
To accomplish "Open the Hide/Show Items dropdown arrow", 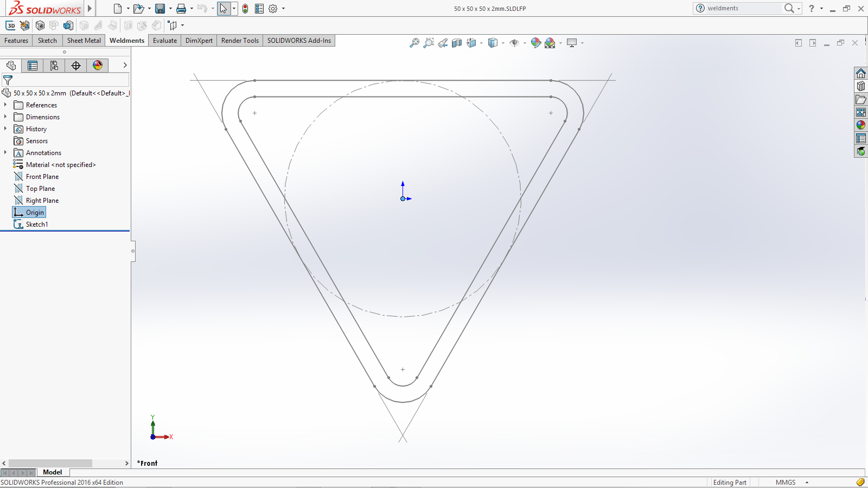I will pyautogui.click(x=525, y=43).
